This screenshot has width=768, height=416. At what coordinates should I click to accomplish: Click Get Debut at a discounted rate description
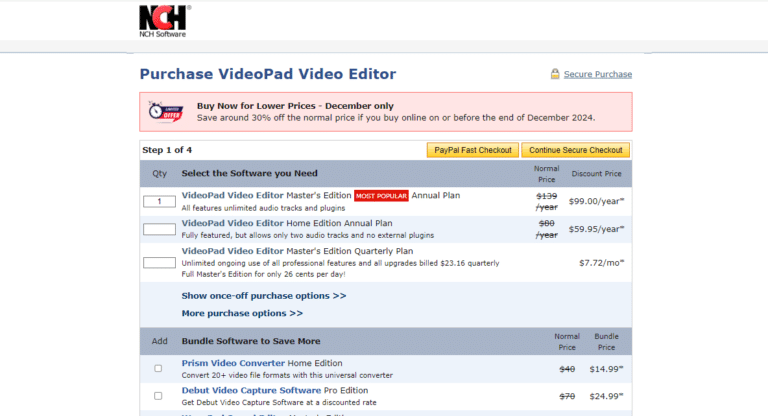(x=279, y=403)
